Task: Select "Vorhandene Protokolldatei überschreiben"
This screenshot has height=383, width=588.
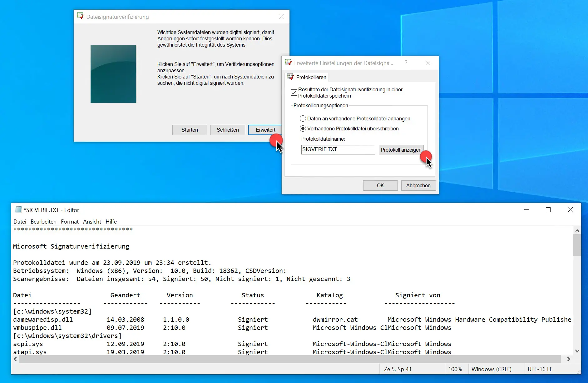Action: coord(303,129)
